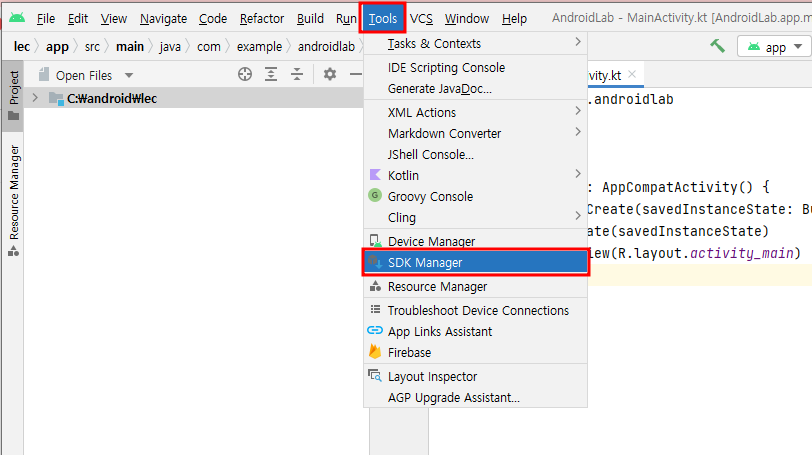Click the 'com' breadcrumb
Image resolution: width=812 pixels, height=455 pixels.
pyautogui.click(x=209, y=47)
